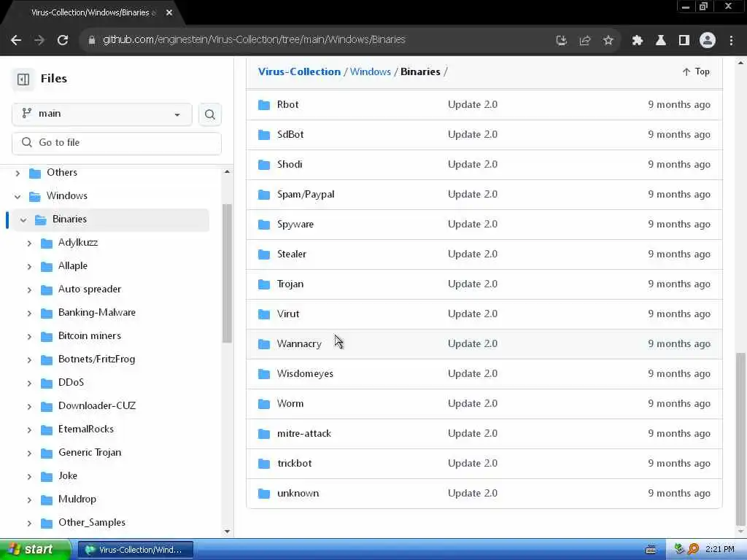
Task: Open Update 2.0 commit for Rbot row
Action: [473, 104]
